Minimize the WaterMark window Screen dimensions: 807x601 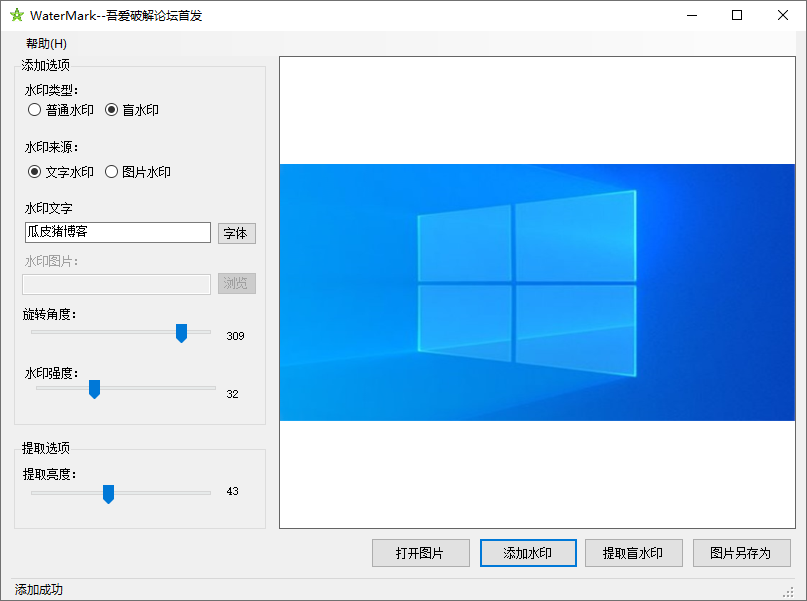click(x=692, y=15)
